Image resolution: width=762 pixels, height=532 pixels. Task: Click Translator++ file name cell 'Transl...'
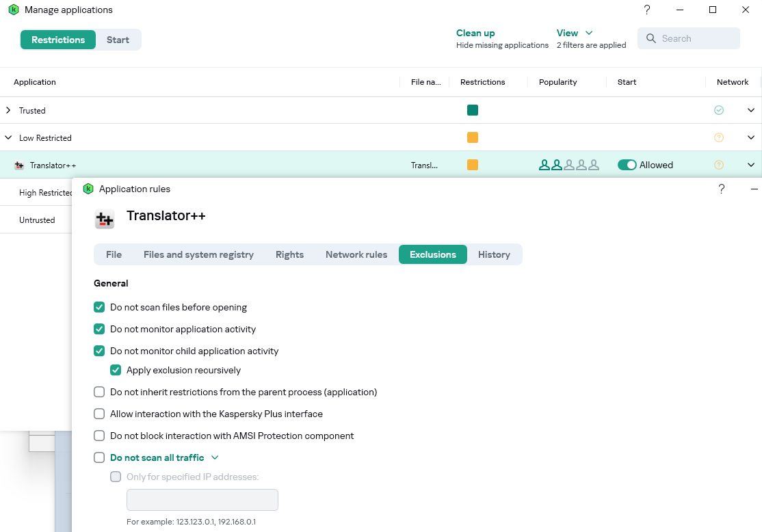tap(424, 165)
